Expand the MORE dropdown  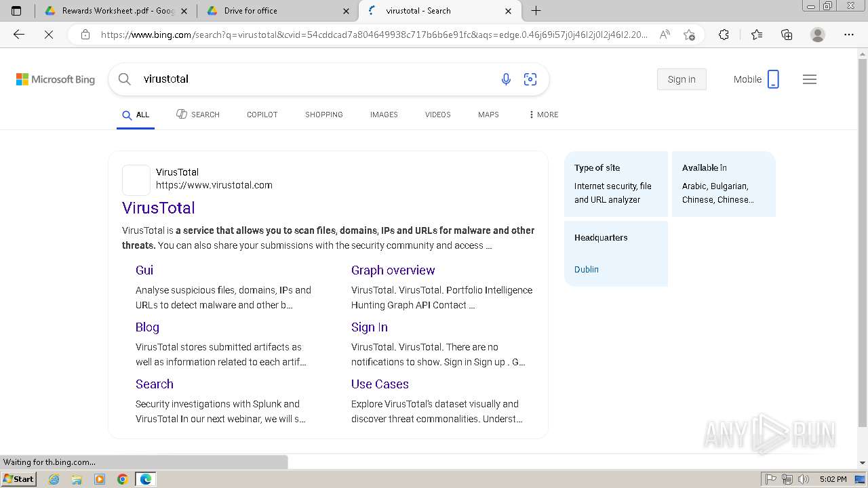click(543, 115)
